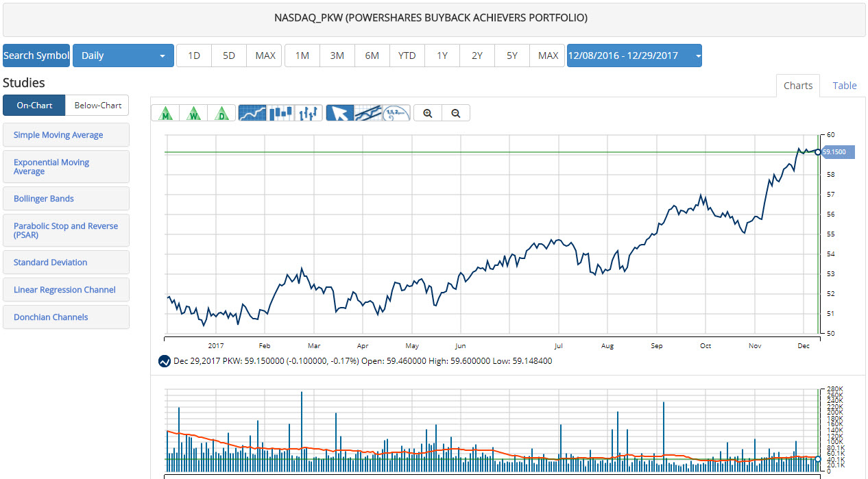Image resolution: width=868 pixels, height=479 pixels.
Task: Switch to candlestick chart type
Action: [x=280, y=113]
